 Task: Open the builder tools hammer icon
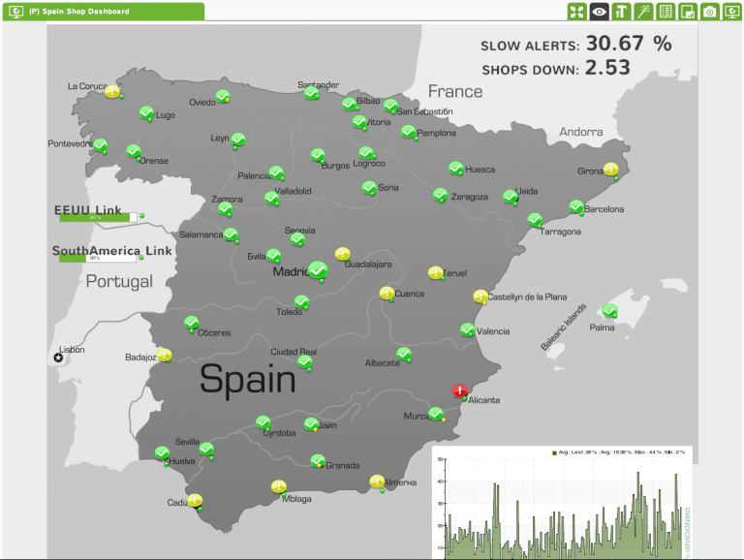621,12
